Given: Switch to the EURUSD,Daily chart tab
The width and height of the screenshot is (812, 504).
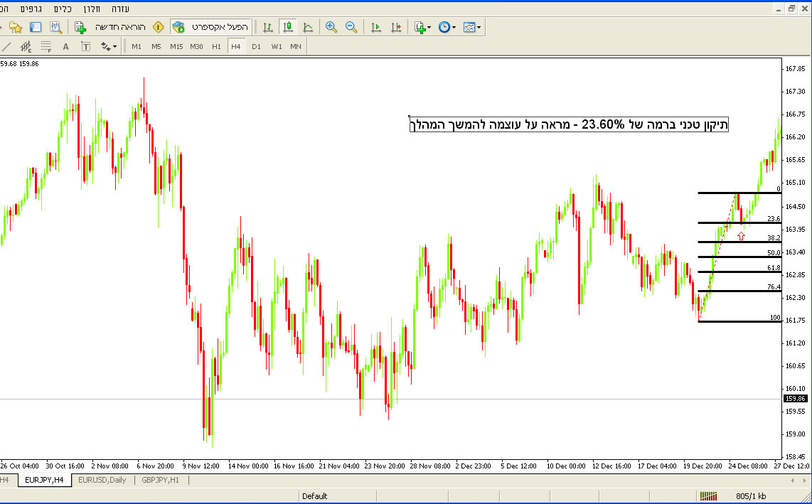Looking at the screenshot, I should (102, 480).
